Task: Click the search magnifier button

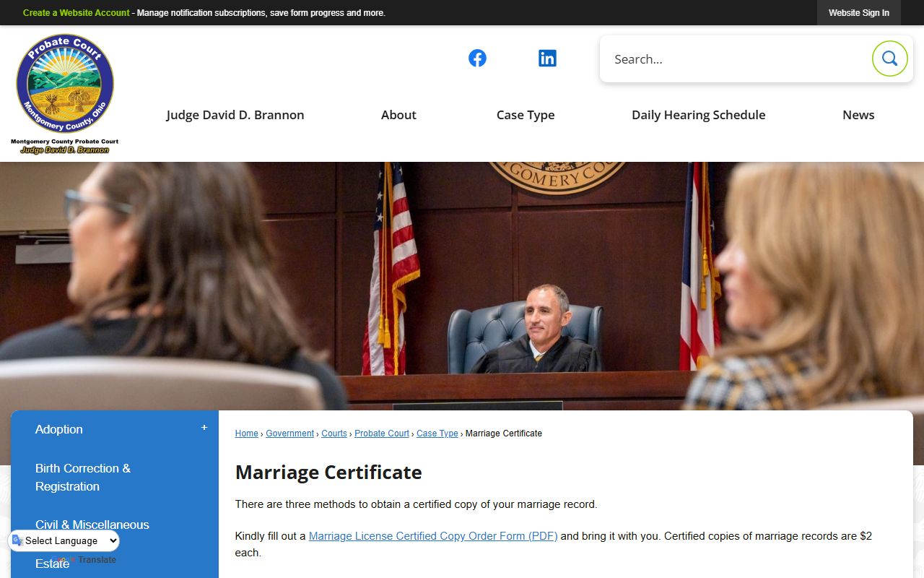Action: click(x=889, y=59)
